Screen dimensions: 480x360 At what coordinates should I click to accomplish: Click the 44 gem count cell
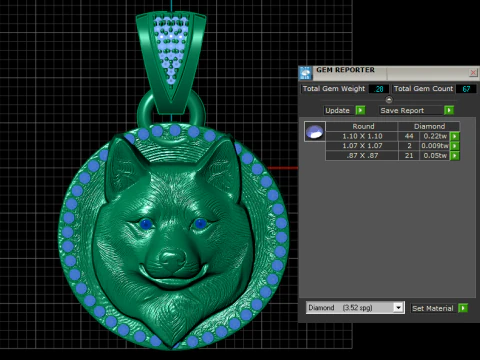409,136
